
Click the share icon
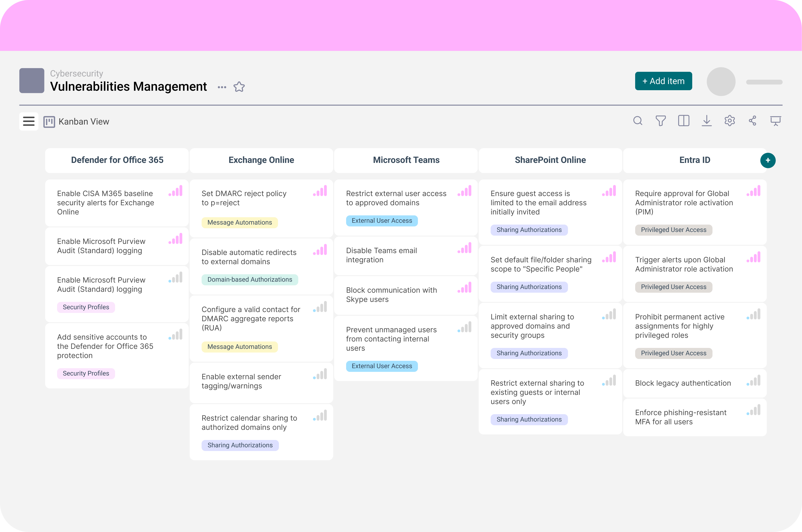[753, 121]
